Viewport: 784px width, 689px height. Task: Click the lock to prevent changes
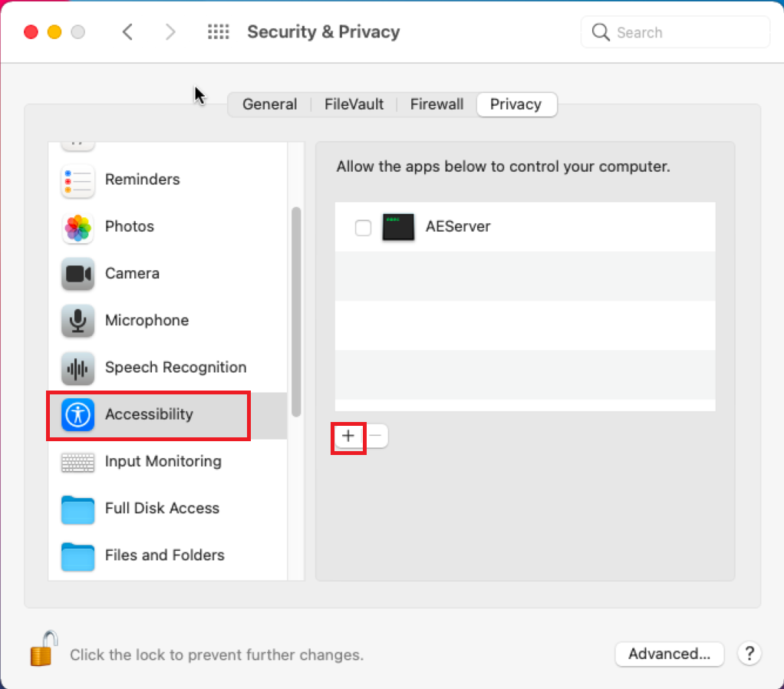tap(44, 648)
